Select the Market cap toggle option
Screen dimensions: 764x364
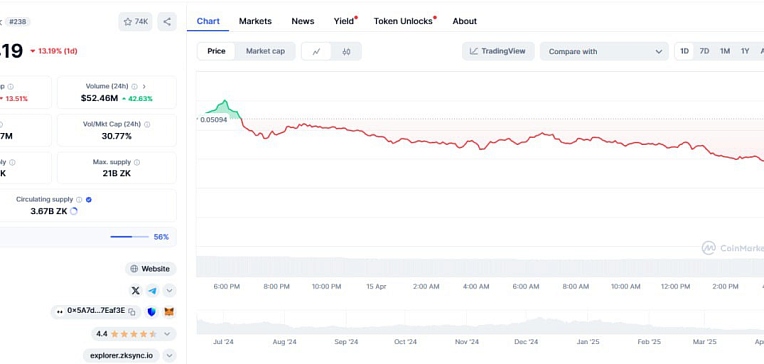(265, 51)
